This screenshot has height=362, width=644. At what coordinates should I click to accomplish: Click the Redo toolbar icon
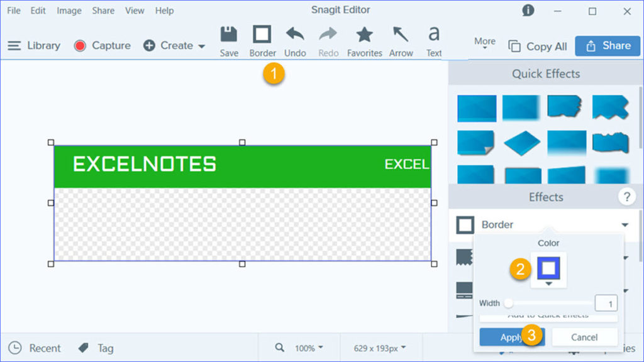(328, 41)
